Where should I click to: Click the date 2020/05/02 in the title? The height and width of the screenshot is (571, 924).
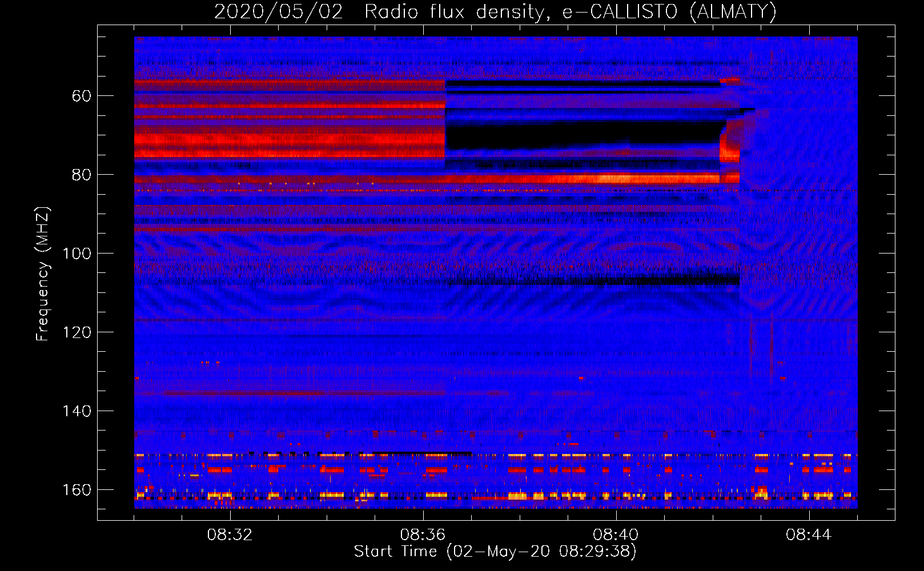(279, 11)
